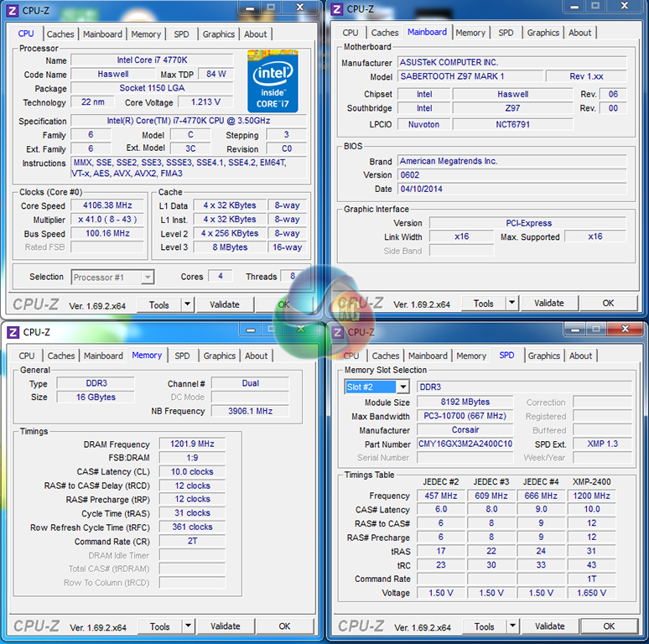Click the Intel Core i7 4770K name field
This screenshot has width=649, height=644.
pos(153,60)
